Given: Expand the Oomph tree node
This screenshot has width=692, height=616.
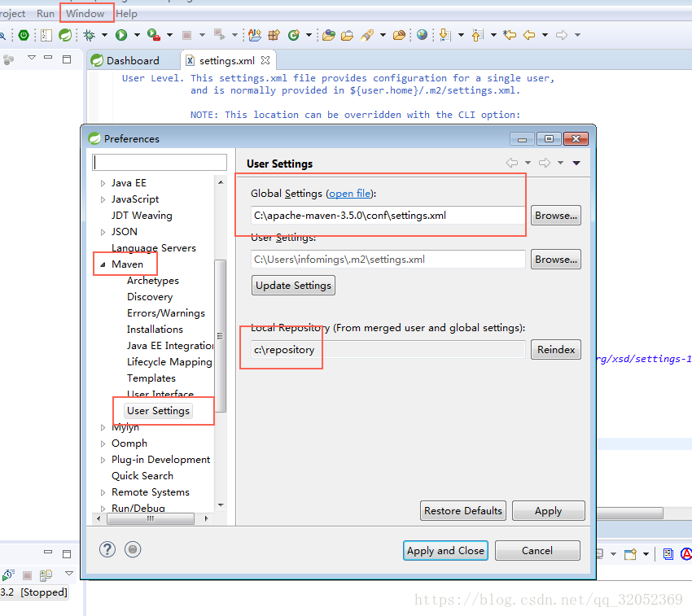Looking at the screenshot, I should [103, 443].
